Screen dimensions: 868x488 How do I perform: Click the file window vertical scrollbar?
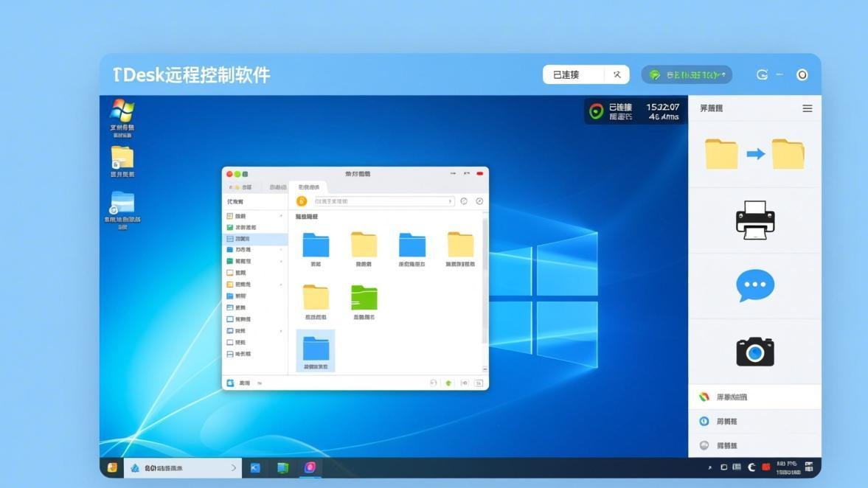tap(485, 279)
